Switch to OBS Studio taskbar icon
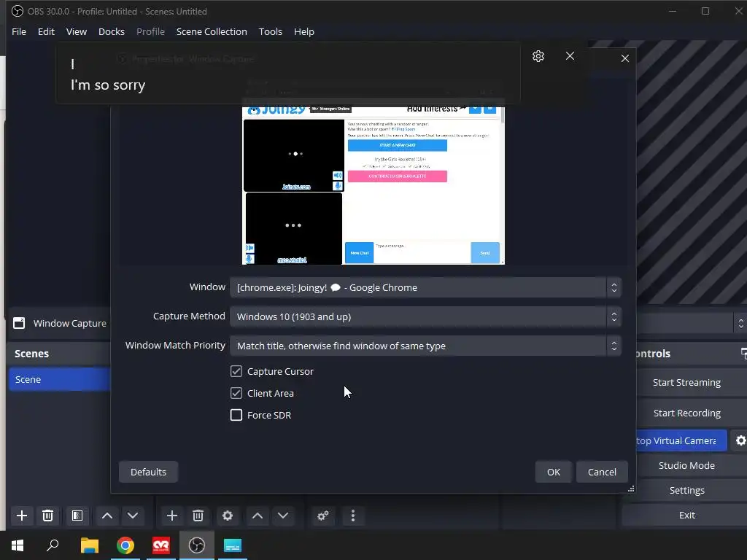The width and height of the screenshot is (747, 560). [197, 545]
